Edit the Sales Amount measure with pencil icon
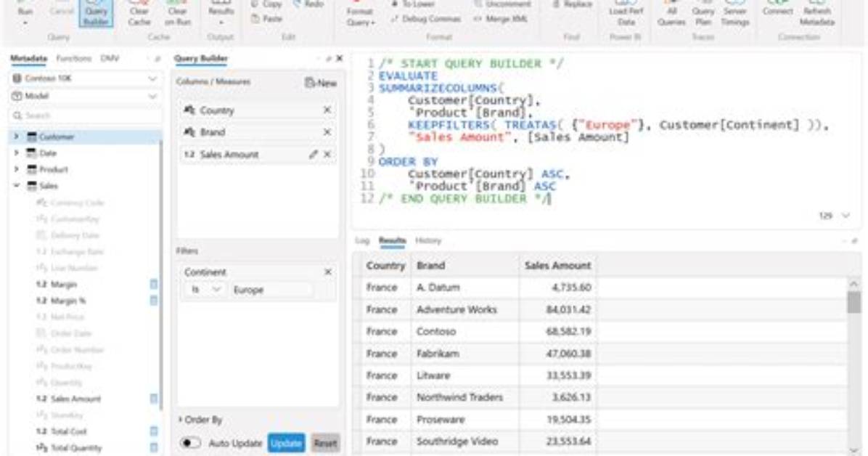 pos(314,155)
